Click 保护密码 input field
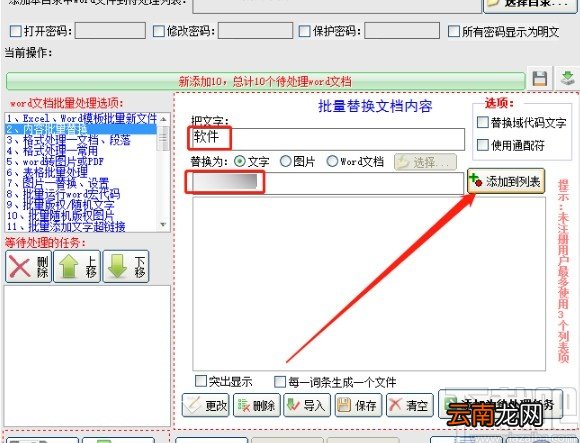This screenshot has height=443, width=580. pyautogui.click(x=402, y=30)
